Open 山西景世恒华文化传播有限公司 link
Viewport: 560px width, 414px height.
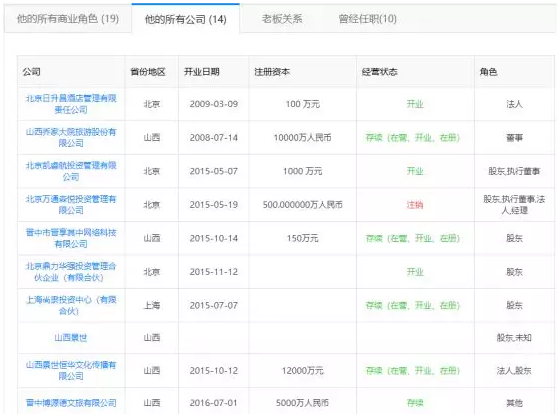71,370
